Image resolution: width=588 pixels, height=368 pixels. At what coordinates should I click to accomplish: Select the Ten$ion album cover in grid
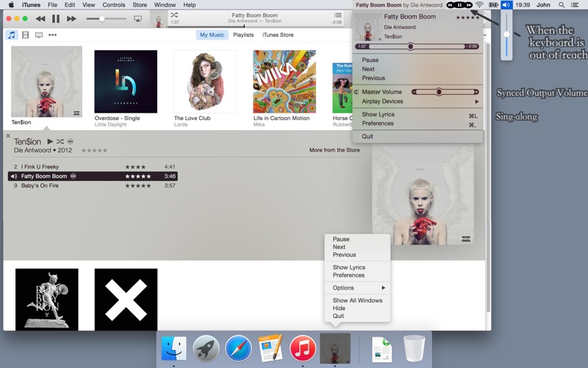[x=46, y=82]
